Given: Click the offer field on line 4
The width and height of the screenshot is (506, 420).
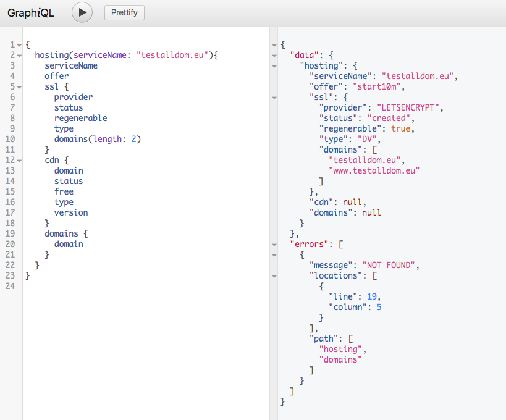Looking at the screenshot, I should click(x=56, y=76).
